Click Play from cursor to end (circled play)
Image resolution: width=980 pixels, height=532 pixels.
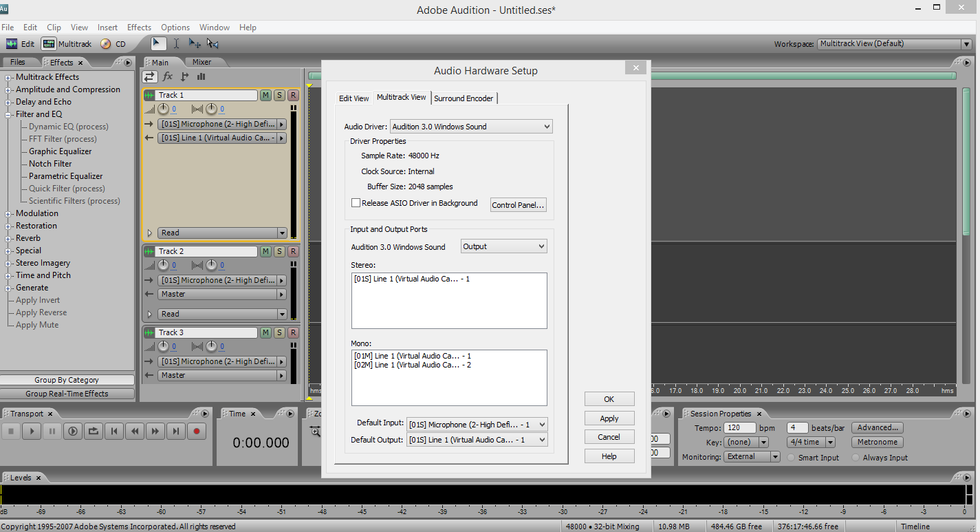pos(73,431)
